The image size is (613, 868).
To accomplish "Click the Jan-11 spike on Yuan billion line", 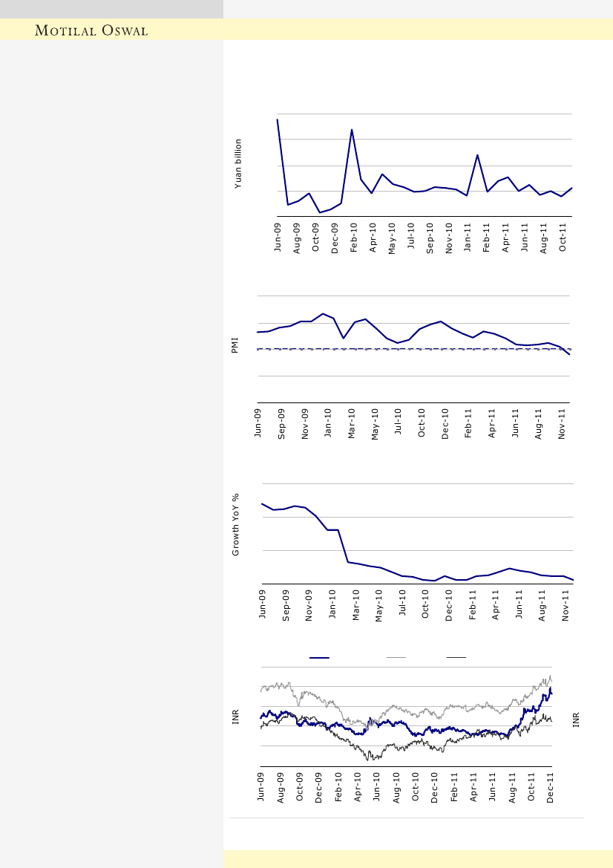I will (x=477, y=155).
